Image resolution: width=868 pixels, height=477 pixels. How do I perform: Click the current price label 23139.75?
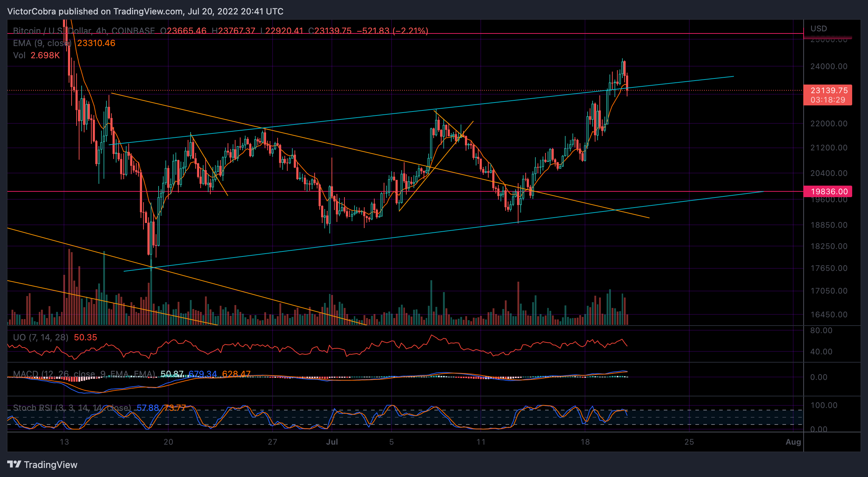pos(829,91)
